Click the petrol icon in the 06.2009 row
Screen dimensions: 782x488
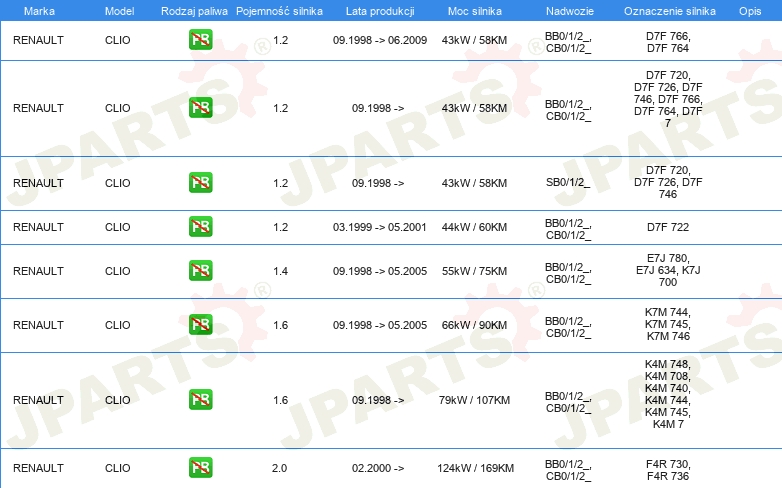point(200,40)
